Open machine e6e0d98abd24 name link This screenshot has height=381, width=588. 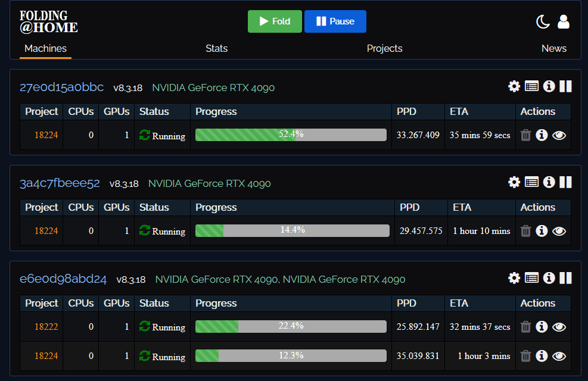(63, 279)
